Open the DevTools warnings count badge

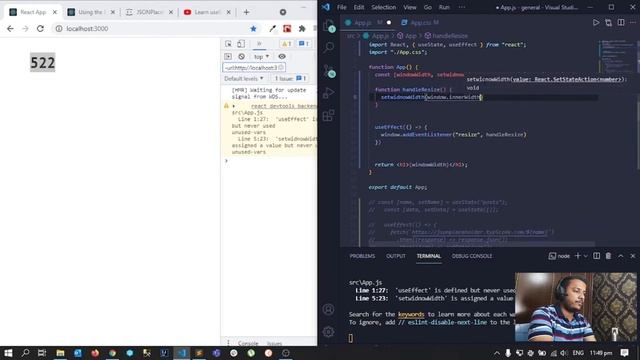click(x=287, y=44)
